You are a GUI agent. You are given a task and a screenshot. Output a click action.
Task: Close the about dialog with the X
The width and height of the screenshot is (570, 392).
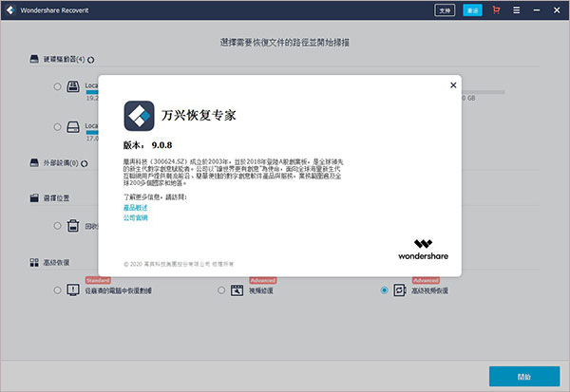(x=453, y=85)
